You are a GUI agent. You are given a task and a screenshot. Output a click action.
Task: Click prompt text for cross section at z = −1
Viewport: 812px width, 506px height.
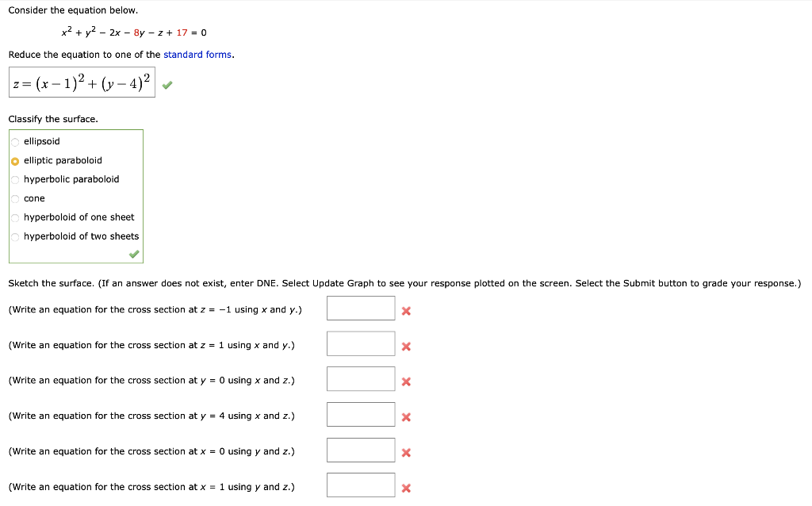click(155, 310)
